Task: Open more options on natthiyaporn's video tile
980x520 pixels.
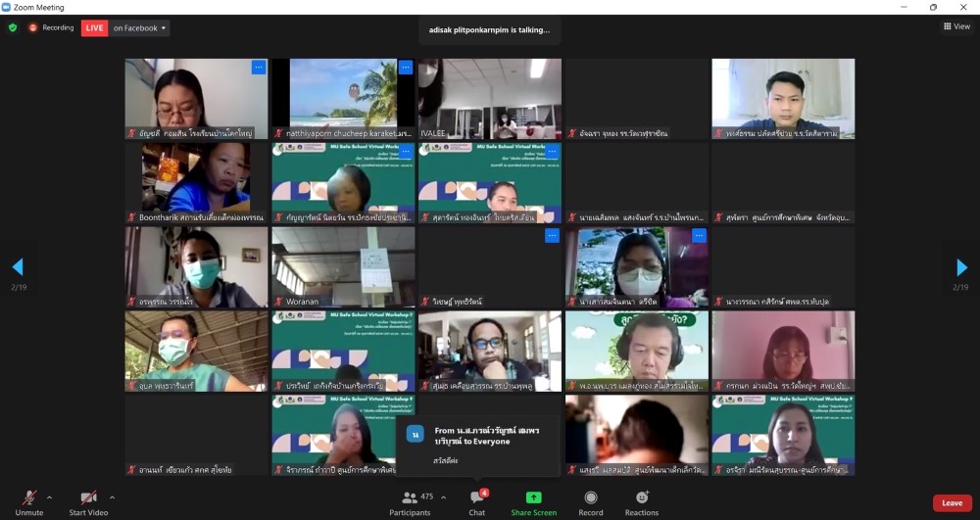Action: (x=405, y=68)
